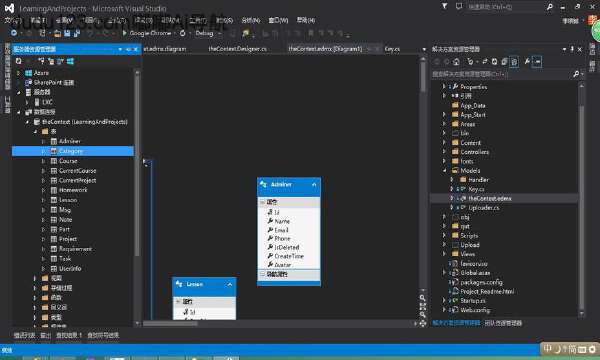The height and width of the screenshot is (360, 600).
Task: Click the home icon in Solution Explorer toolbar
Action: (x=456, y=62)
